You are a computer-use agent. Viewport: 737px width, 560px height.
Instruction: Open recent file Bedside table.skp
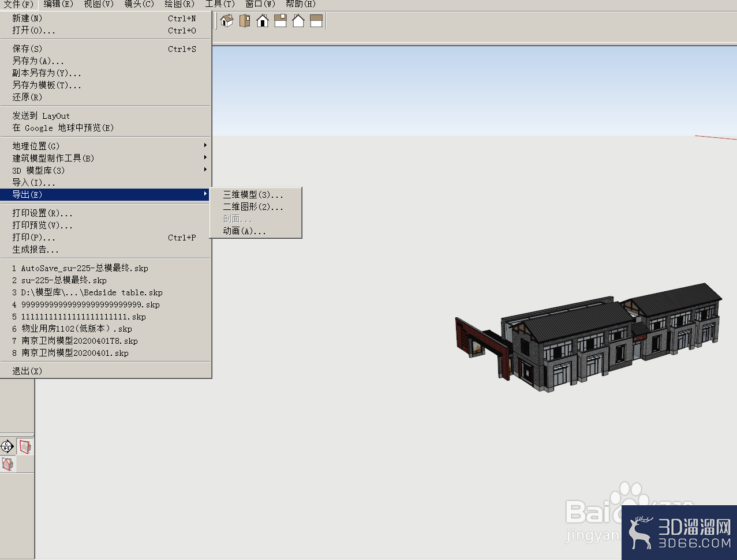106,292
